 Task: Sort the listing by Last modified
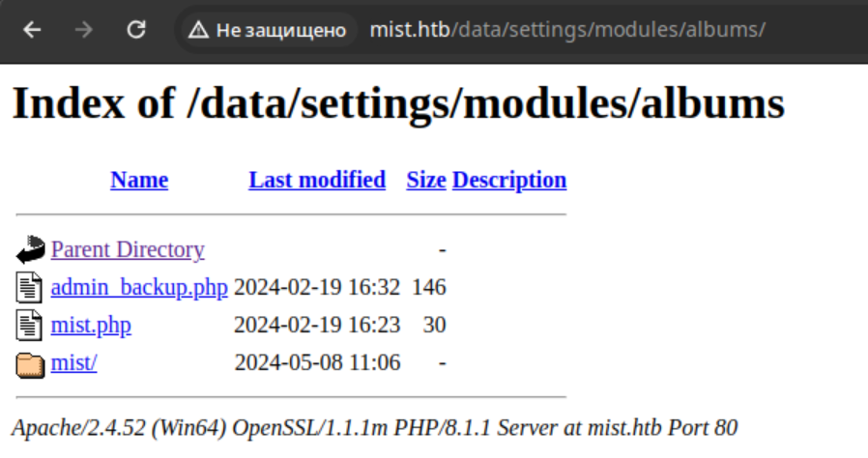[x=317, y=180]
